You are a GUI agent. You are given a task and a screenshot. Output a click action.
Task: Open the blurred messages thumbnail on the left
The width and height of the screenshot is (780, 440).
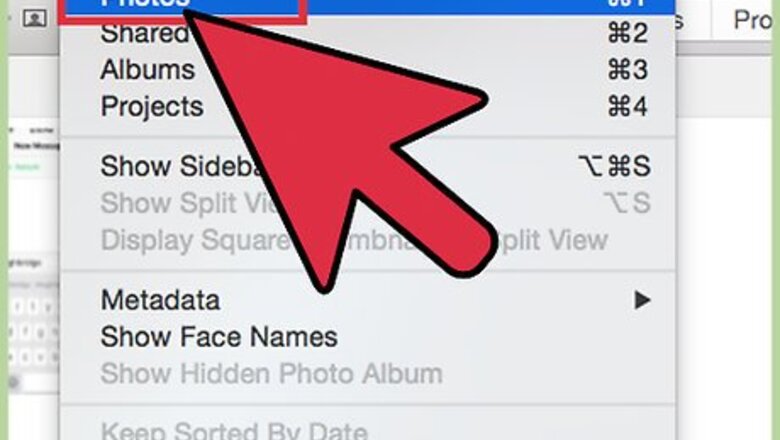tap(34, 149)
